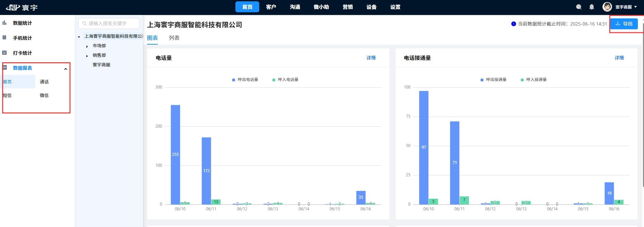Open the 寰宇商服 account dropdown
Image resolution: width=644 pixels, height=227 pixels.
tap(626, 7)
